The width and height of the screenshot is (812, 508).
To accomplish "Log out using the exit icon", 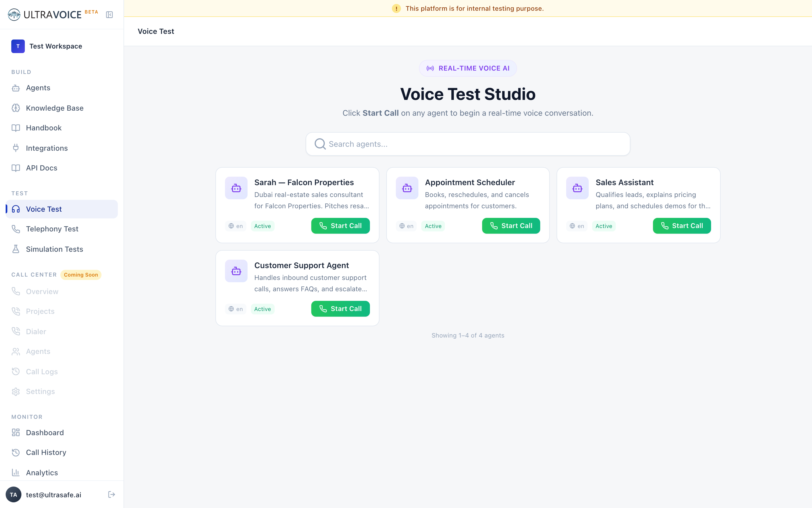I will point(112,494).
